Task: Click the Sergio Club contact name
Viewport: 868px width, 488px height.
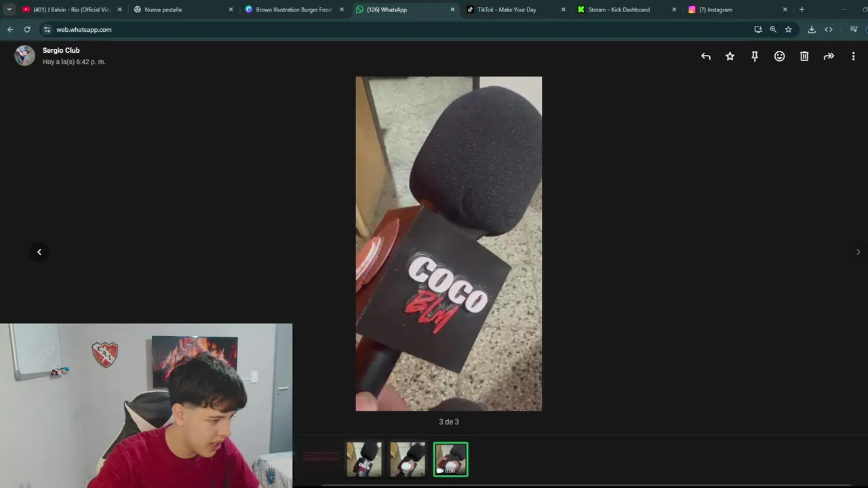Action: 61,50
